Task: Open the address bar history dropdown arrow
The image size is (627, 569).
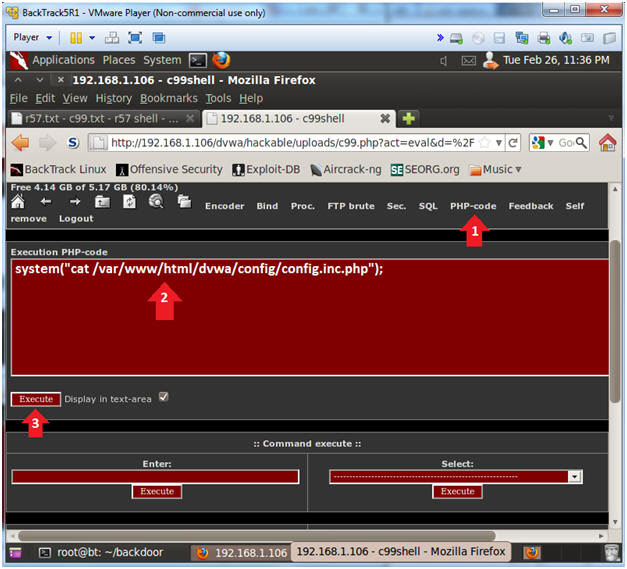Action: [x=499, y=143]
